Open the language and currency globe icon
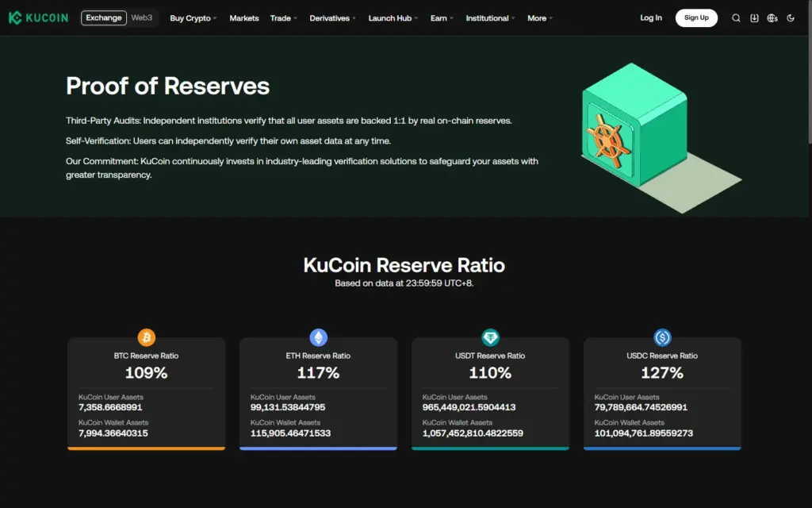This screenshot has width=812, height=508. point(772,18)
